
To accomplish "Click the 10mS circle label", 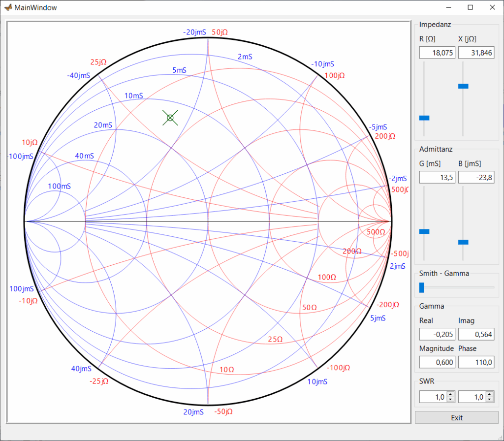I will click(134, 96).
